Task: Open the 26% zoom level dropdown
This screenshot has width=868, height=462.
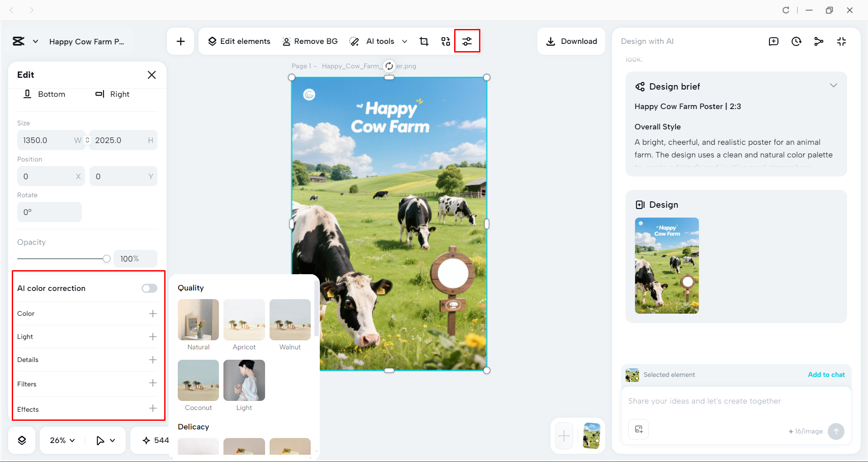Action: click(62, 439)
